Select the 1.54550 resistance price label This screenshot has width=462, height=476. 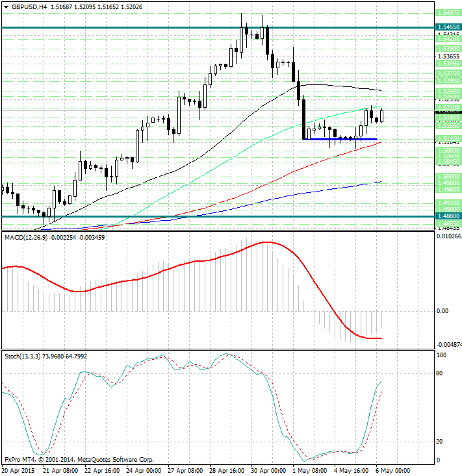click(449, 27)
